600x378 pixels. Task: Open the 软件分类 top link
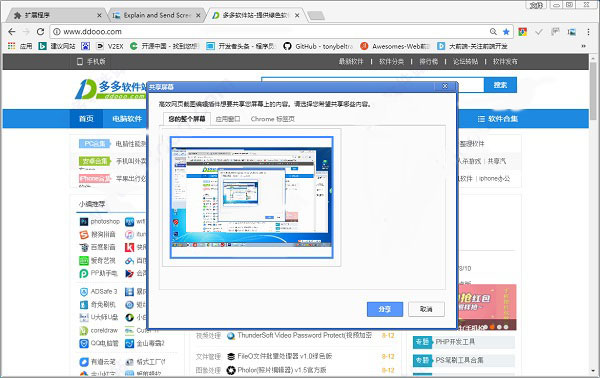click(391, 62)
